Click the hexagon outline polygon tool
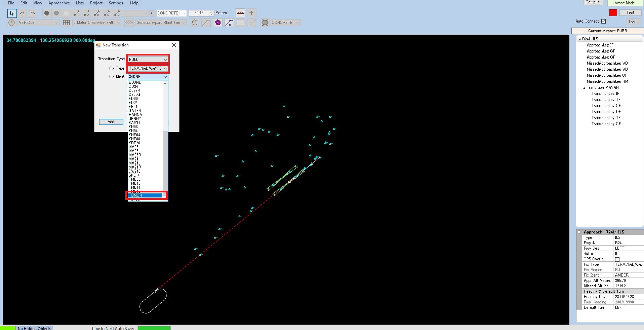The height and width of the screenshot is (330, 644). pos(195,23)
